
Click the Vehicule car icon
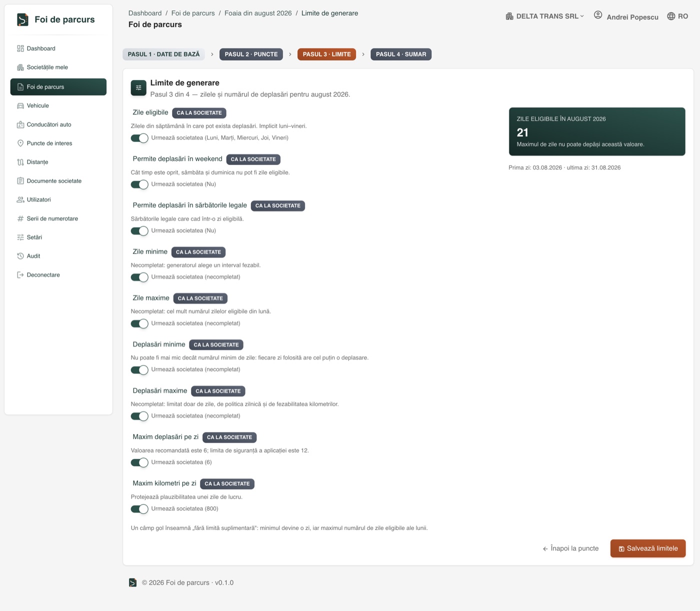[x=20, y=106]
